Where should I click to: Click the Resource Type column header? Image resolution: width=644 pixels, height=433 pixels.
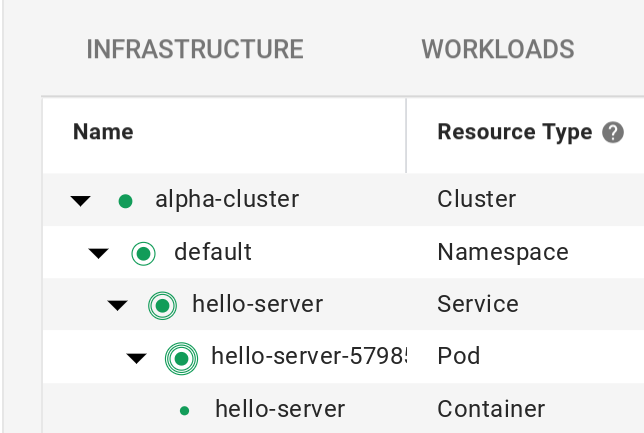click(515, 132)
